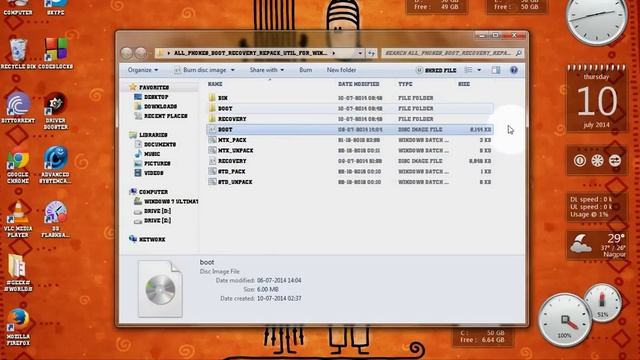The height and width of the screenshot is (360, 640).
Task: Open the Music library
Action: tap(147, 154)
